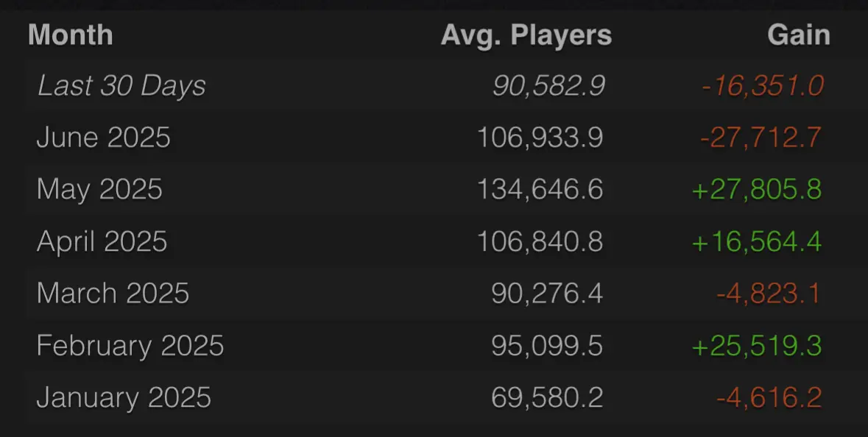Click the Avg. Players column header
Screen dimensions: 868x437
(526, 35)
